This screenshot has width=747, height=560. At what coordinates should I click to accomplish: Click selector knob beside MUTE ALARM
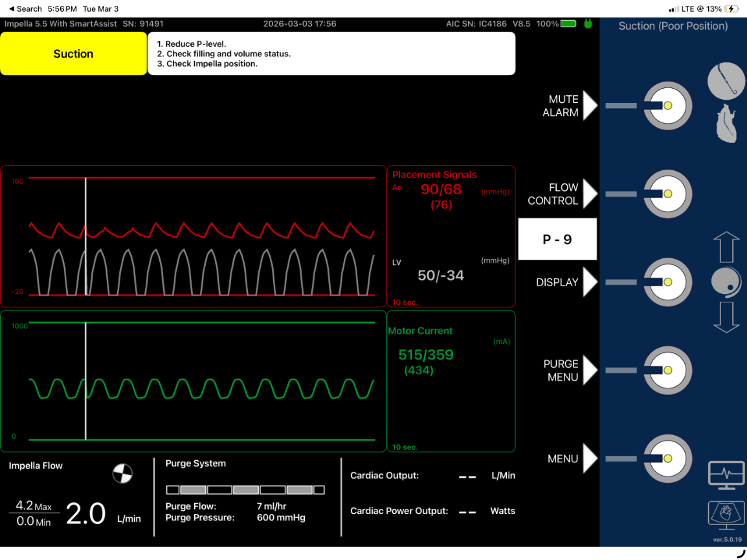click(667, 106)
